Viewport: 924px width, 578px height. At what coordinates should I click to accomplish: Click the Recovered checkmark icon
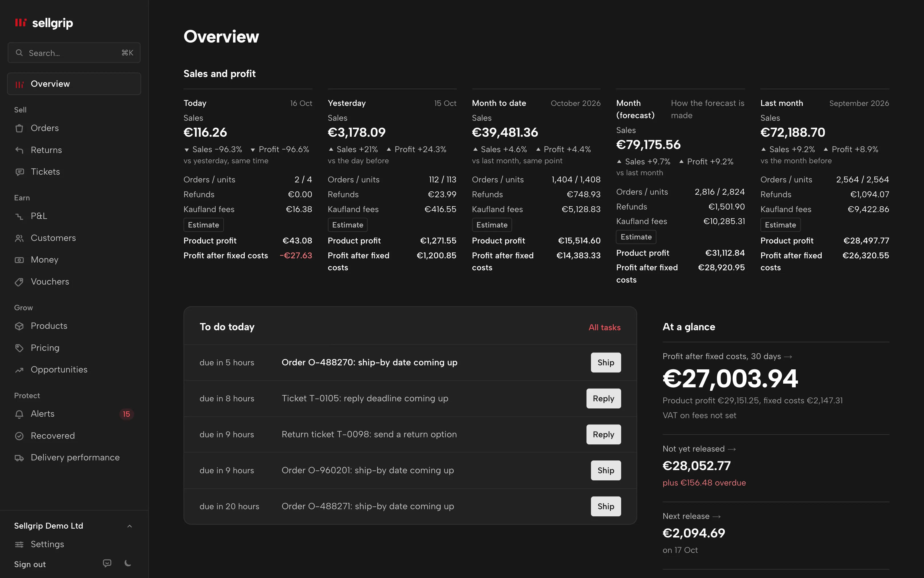(19, 436)
